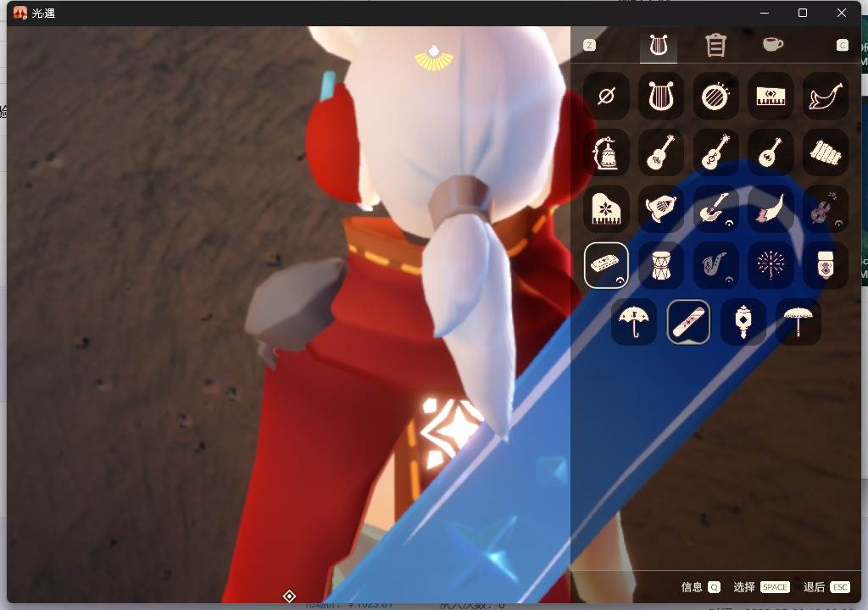The height and width of the screenshot is (610, 868).
Task: Select the round-bodied mandolin instrument
Action: tap(771, 152)
